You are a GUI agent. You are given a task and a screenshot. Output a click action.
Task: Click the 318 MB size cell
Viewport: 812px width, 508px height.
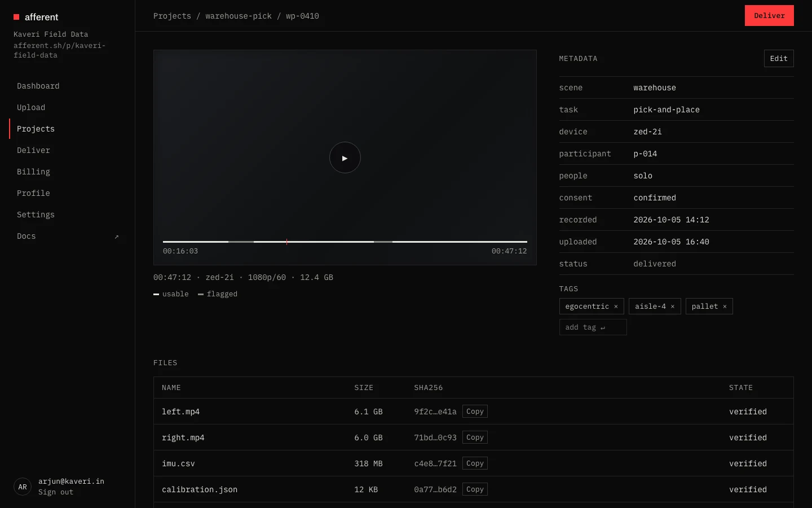368,463
